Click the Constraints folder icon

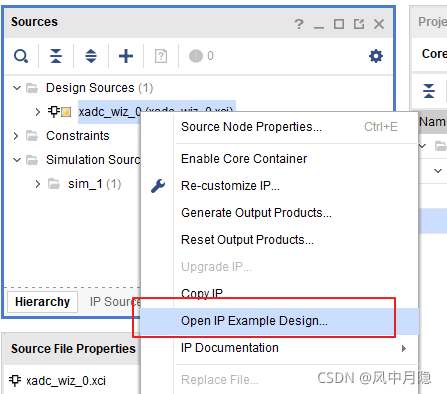point(32,136)
